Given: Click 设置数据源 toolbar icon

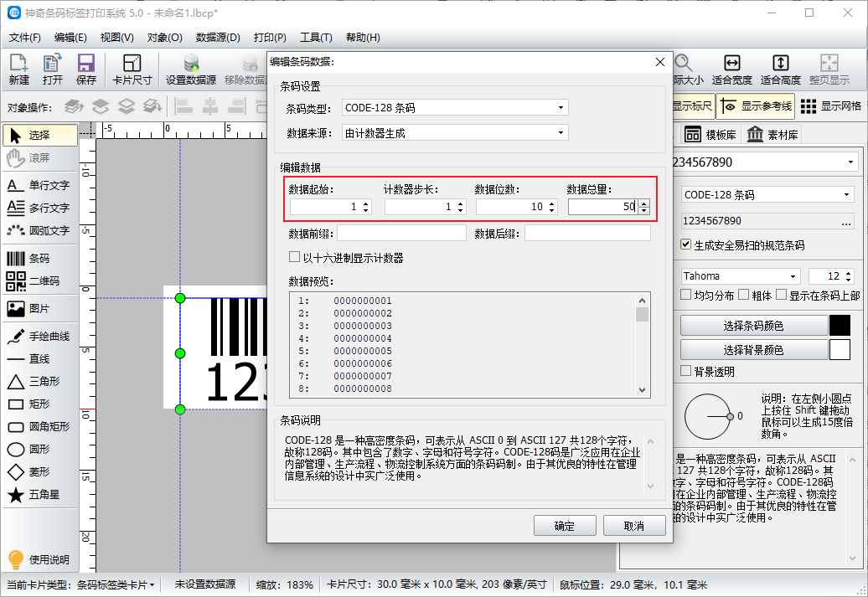Looking at the screenshot, I should point(191,69).
